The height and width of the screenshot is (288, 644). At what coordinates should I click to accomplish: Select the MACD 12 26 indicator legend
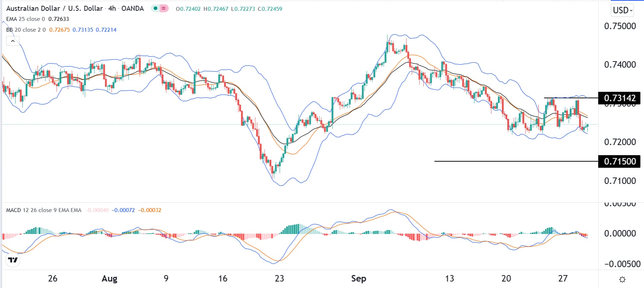point(43,210)
